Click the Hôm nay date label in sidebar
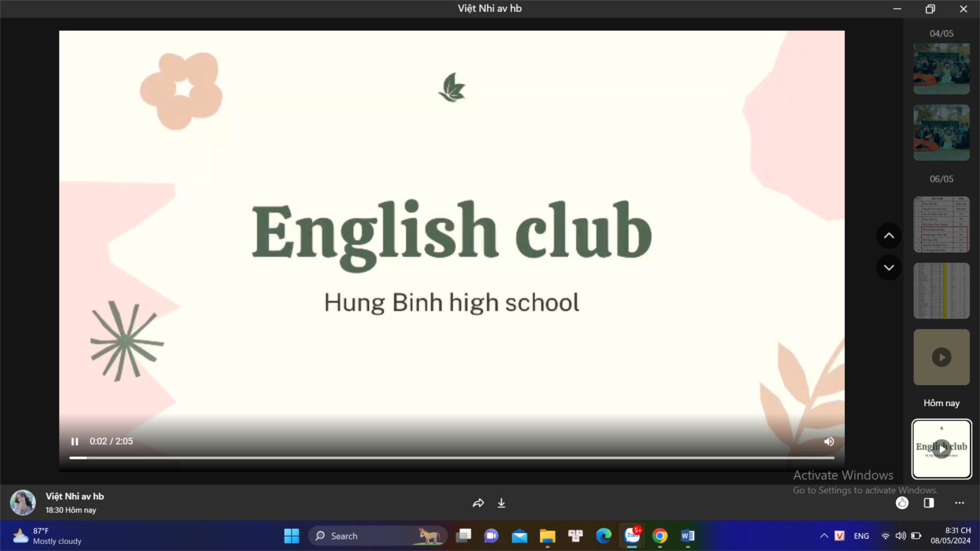The image size is (980, 551). 941,403
